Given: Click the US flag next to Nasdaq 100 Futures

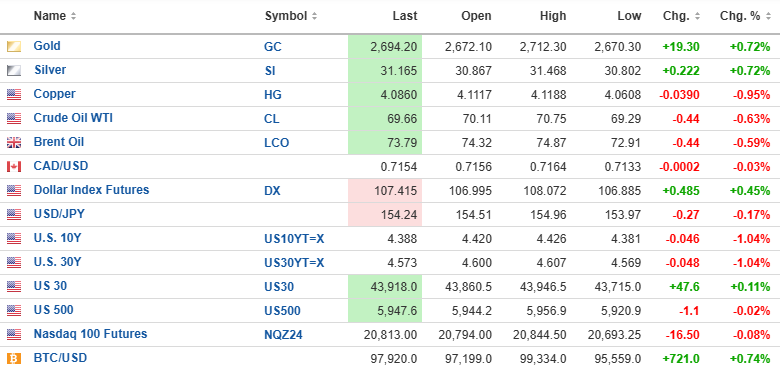Looking at the screenshot, I should click(x=14, y=334).
